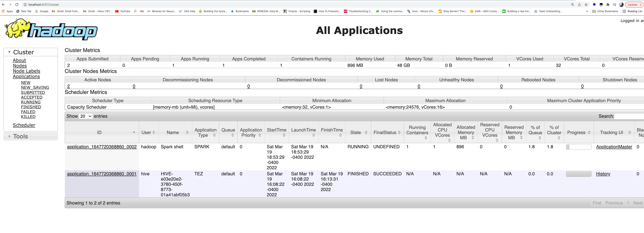644x233 pixels.
Task: Click the Spark shell progress bar
Action: click(579, 147)
